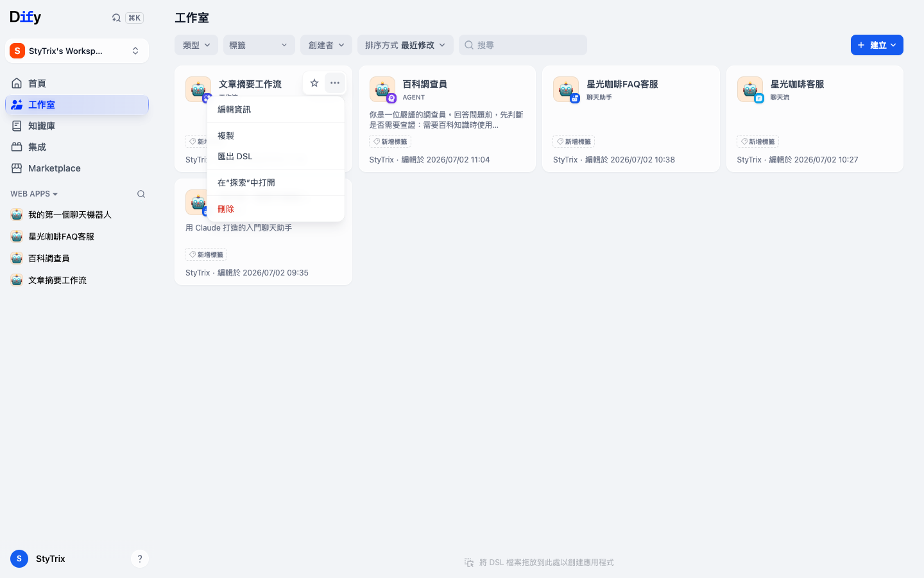Add a tag on 星光咖啡FAQ客服 card
The height and width of the screenshot is (578, 924).
tap(574, 142)
